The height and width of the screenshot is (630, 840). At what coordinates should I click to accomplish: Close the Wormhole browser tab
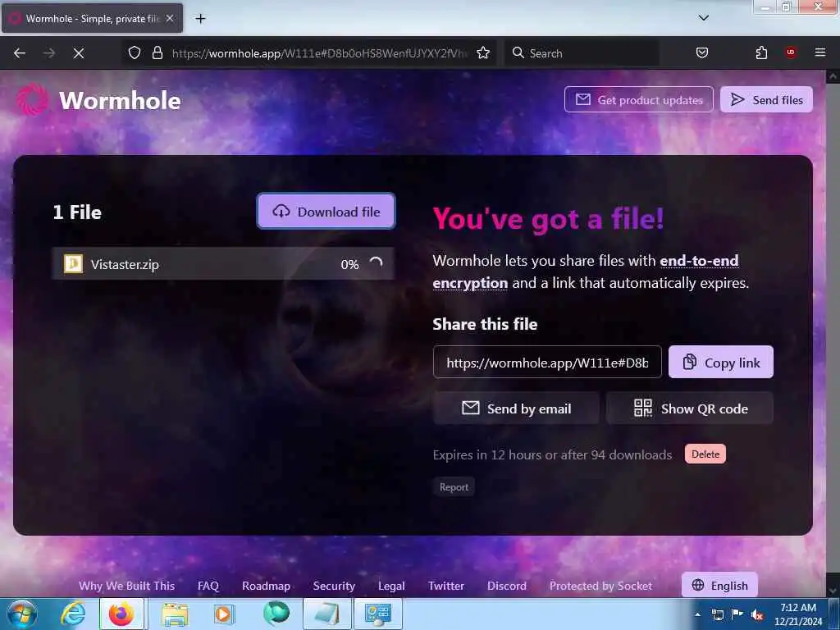click(170, 18)
